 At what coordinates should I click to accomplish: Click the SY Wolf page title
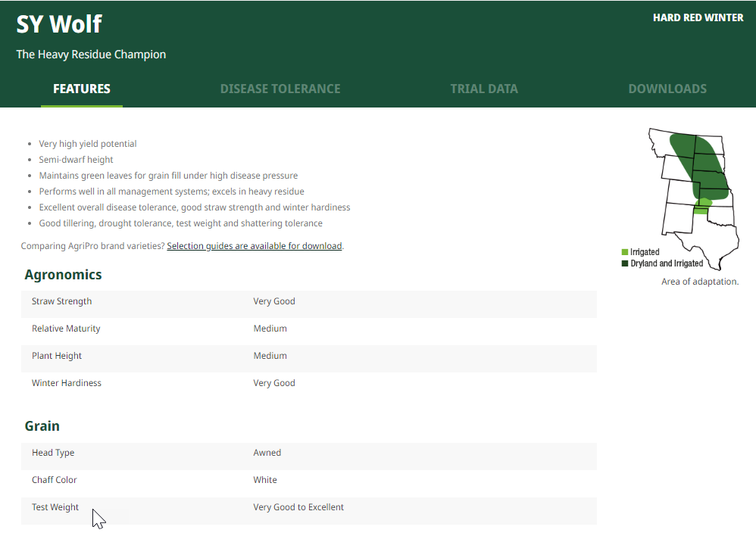click(59, 24)
